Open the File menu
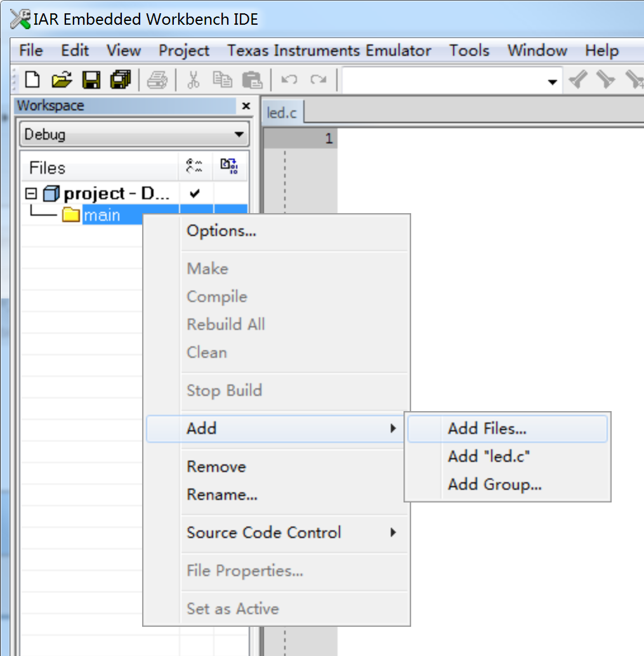 click(31, 51)
